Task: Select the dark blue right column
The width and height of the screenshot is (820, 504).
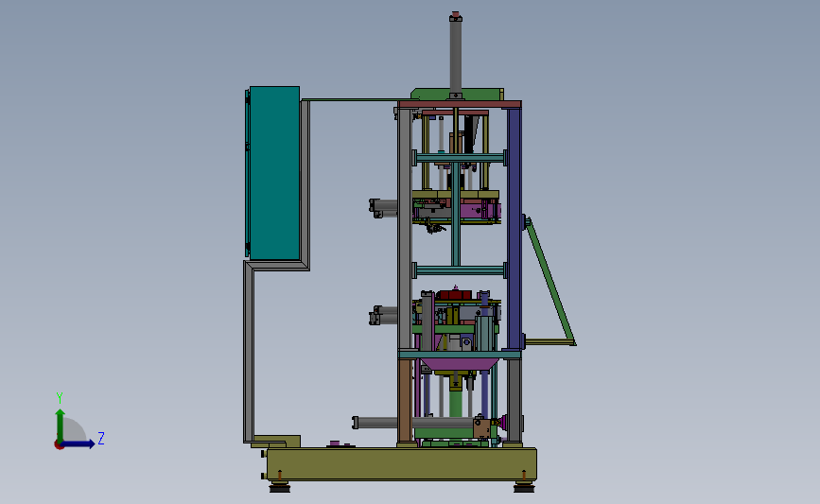Action: (515, 229)
